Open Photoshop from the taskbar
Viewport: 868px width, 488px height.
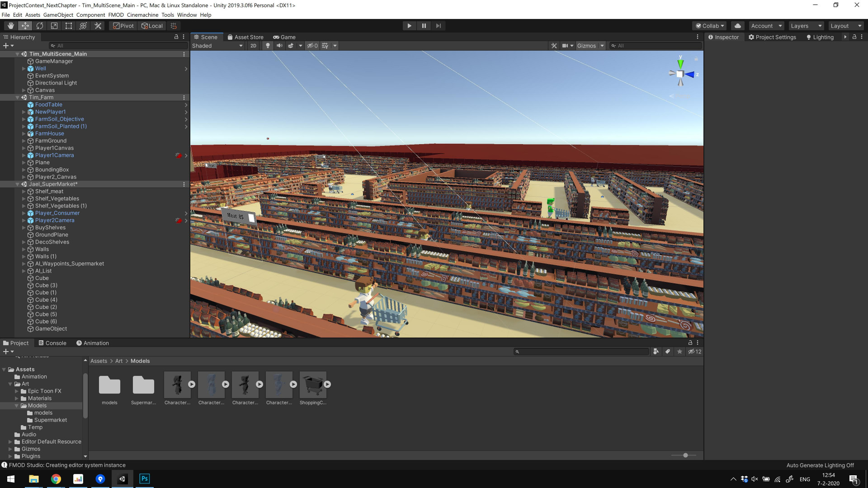click(x=145, y=479)
